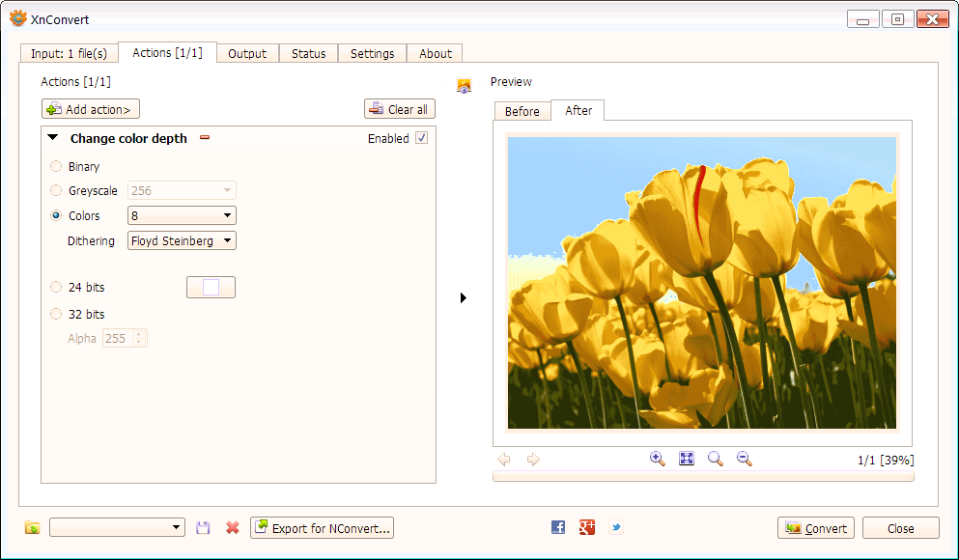The height and width of the screenshot is (560, 959).
Task: Select the 32 bits radio option
Action: (56, 314)
